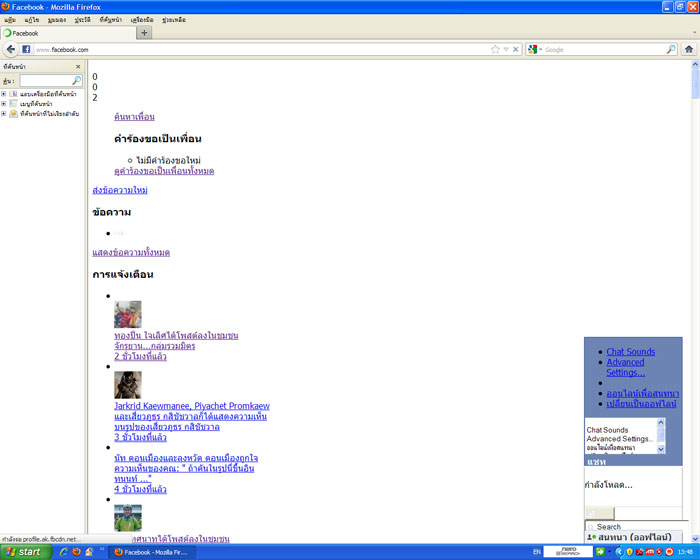Screen dimensions: 700x560
Task: Expand hidden tray icons with the round arrow
Action: point(619,552)
